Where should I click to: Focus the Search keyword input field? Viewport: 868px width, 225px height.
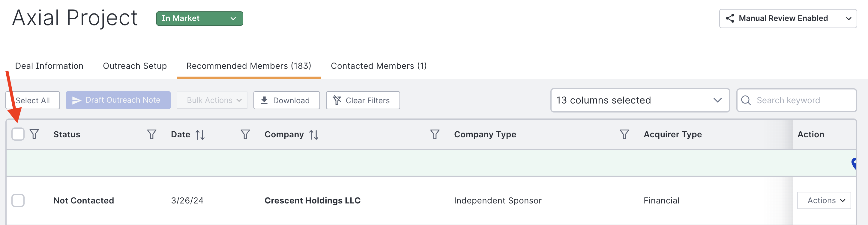pyautogui.click(x=797, y=100)
